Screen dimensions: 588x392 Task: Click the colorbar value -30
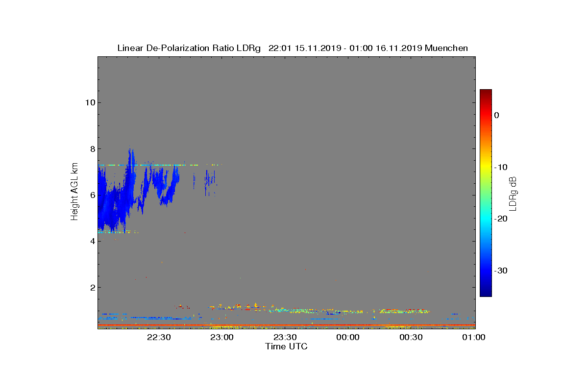pos(501,270)
